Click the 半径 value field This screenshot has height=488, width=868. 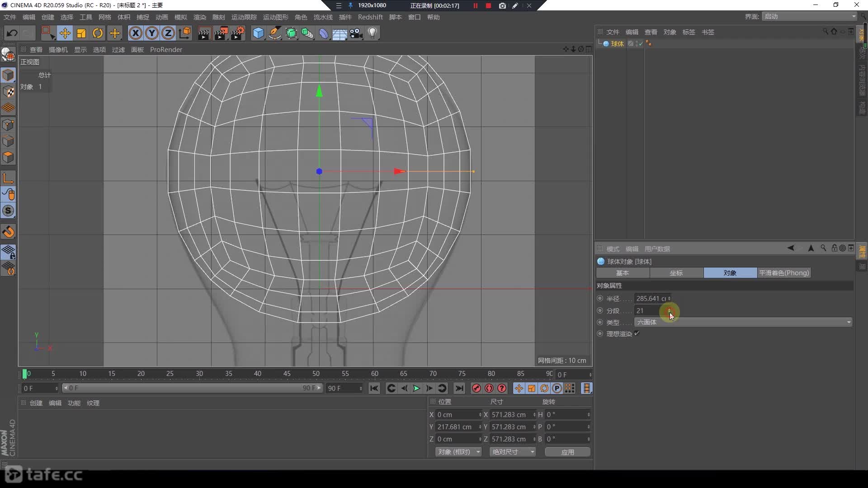[x=651, y=298]
